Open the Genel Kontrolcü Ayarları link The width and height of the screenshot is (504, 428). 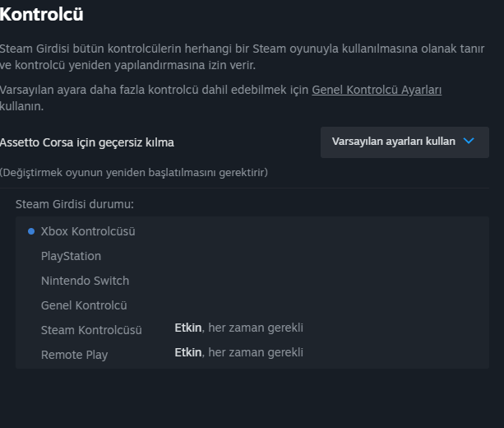[x=377, y=89]
